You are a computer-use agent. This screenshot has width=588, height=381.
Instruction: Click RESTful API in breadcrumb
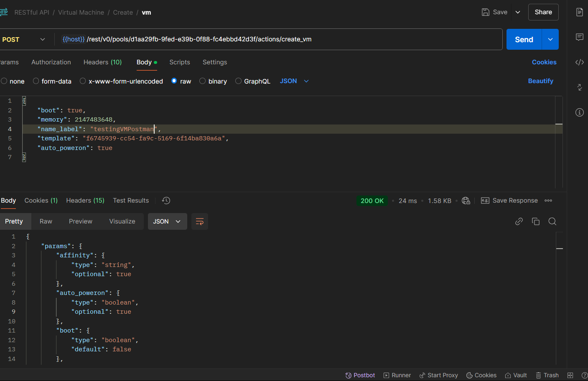[x=32, y=13]
